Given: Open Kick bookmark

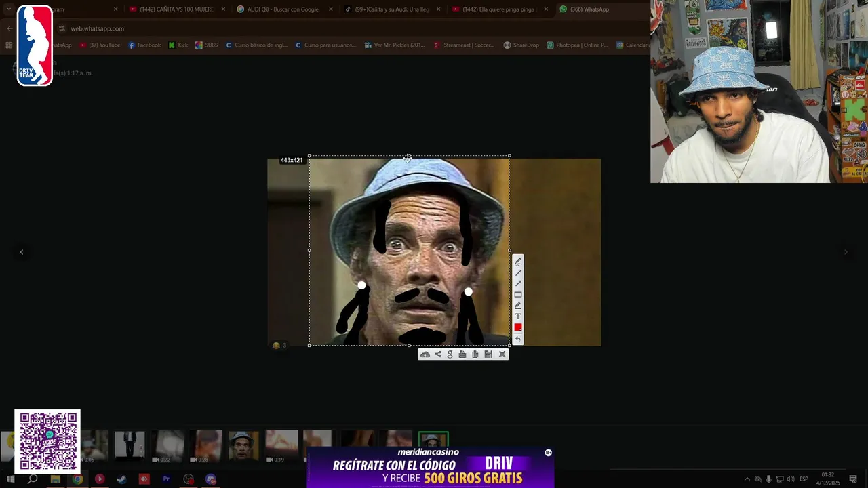Looking at the screenshot, I should pyautogui.click(x=178, y=45).
